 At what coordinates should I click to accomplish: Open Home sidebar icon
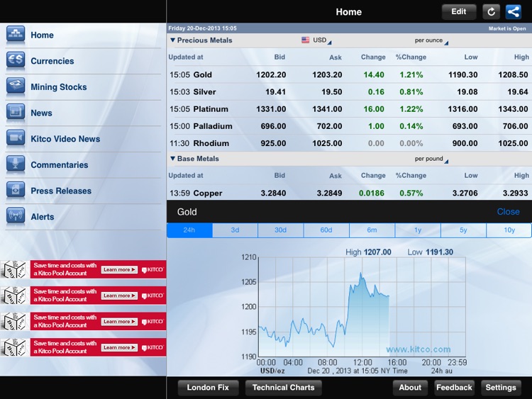(x=16, y=35)
